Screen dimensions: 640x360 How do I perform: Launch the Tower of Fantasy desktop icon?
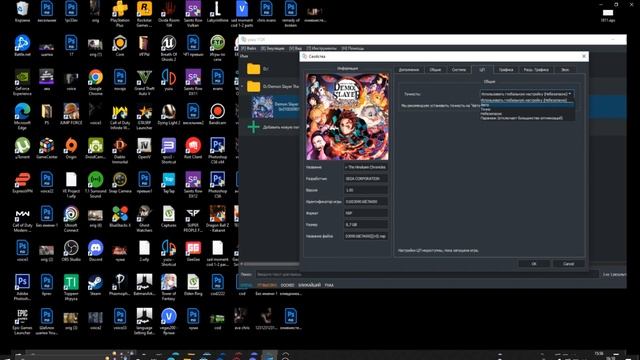[169, 287]
